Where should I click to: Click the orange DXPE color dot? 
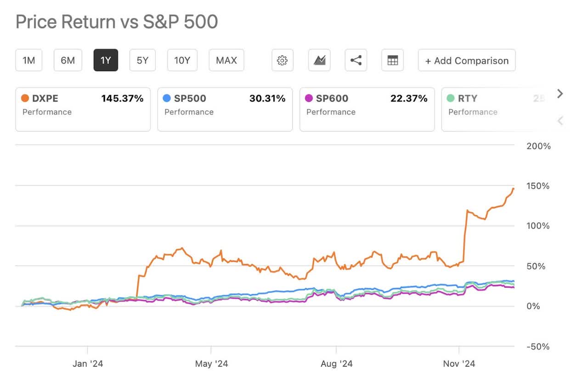coord(25,98)
